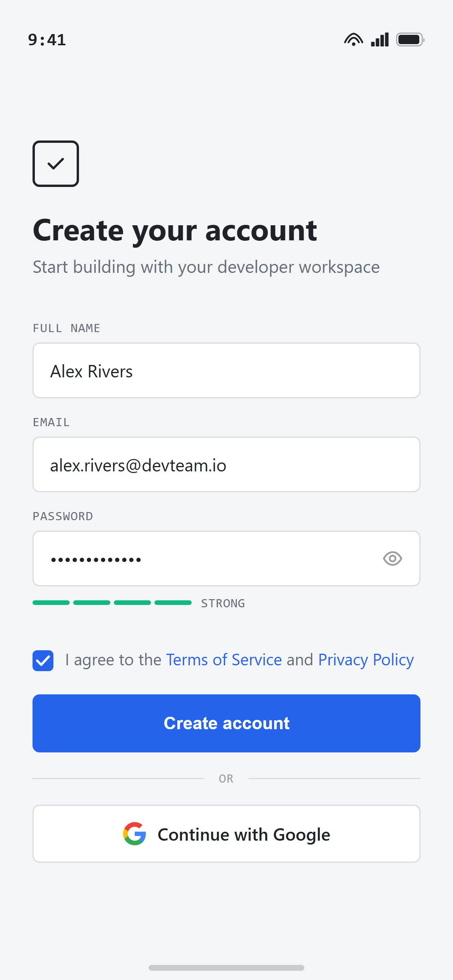453x980 pixels.
Task: Click the email input field
Action: pyautogui.click(x=226, y=464)
